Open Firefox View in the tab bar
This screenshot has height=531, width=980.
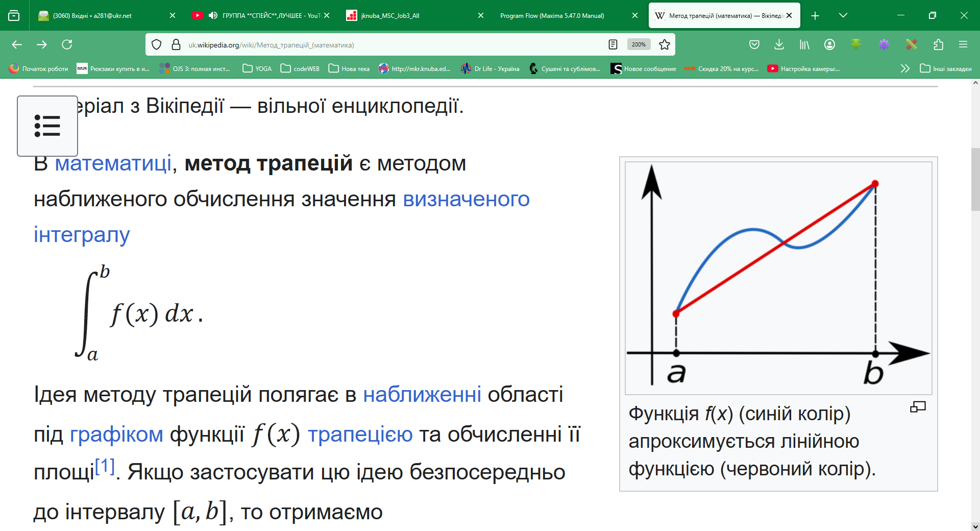[14, 15]
